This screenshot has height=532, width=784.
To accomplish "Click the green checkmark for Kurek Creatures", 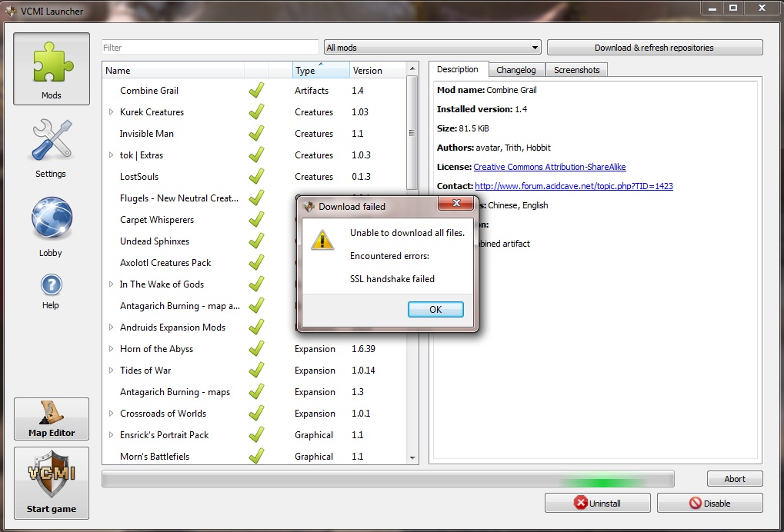I will (256, 112).
